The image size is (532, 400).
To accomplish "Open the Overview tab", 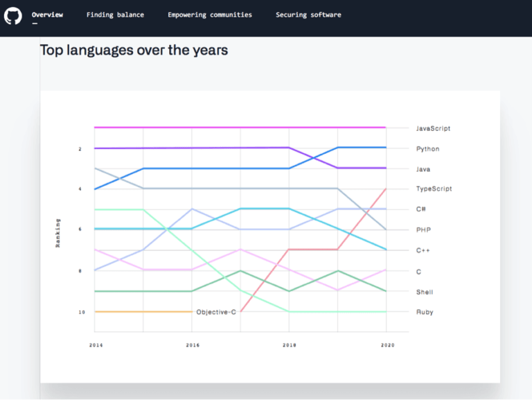I will 47,15.
